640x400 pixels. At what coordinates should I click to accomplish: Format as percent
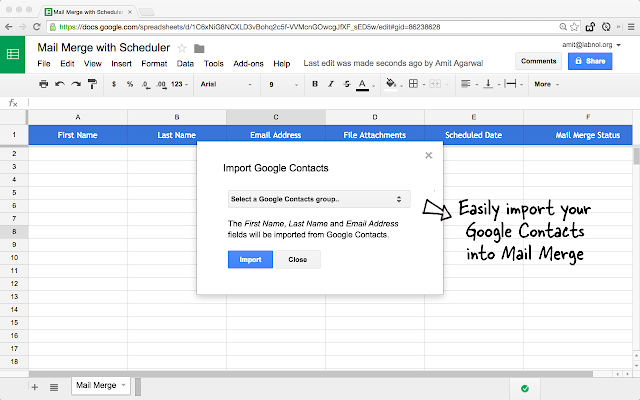130,84
